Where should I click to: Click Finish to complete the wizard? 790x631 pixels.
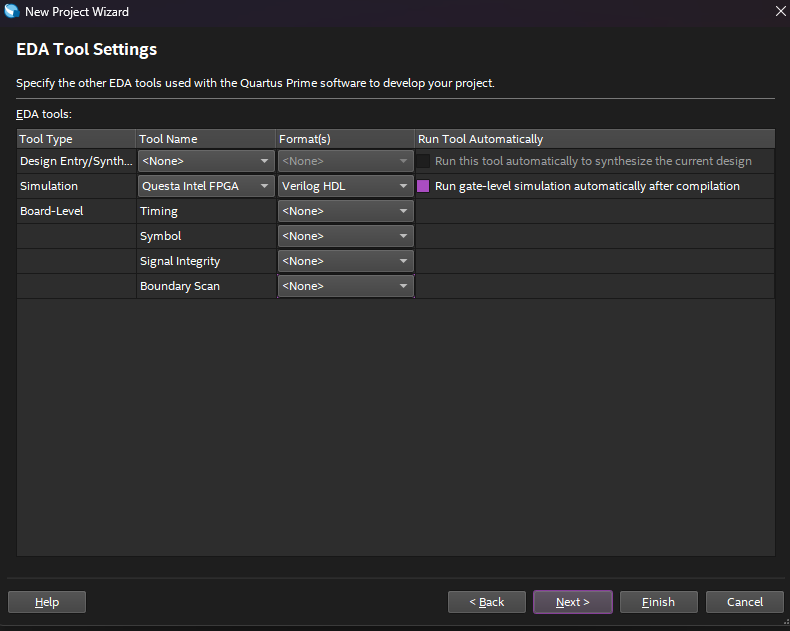[x=658, y=602]
